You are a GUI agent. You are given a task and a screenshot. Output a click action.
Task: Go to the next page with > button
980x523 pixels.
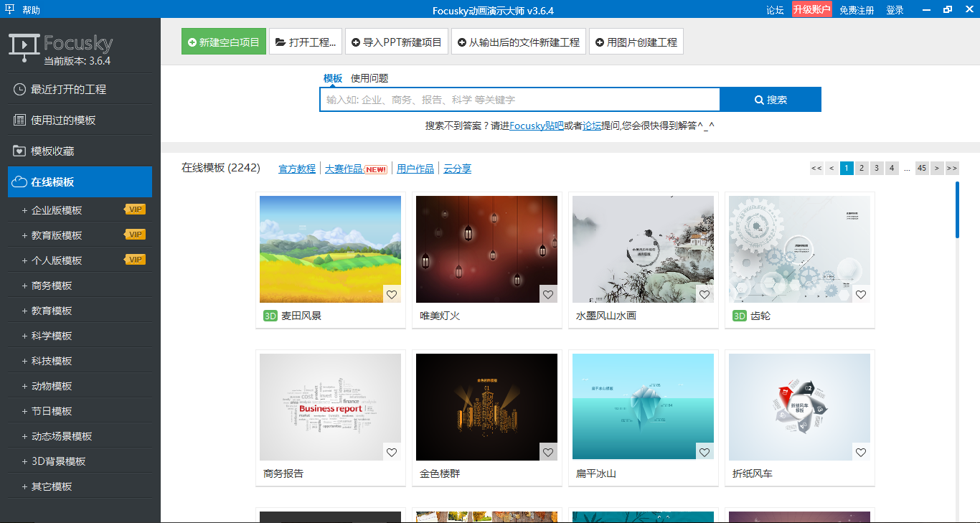tap(937, 169)
